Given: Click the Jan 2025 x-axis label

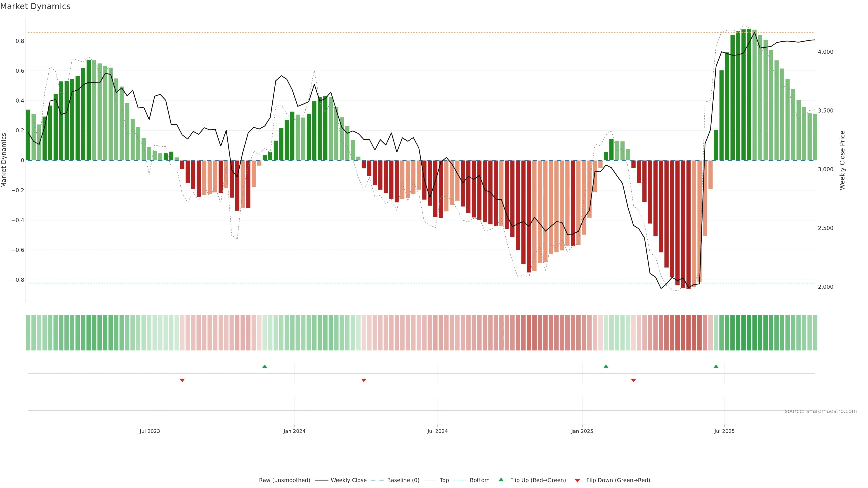Looking at the screenshot, I should point(582,431).
